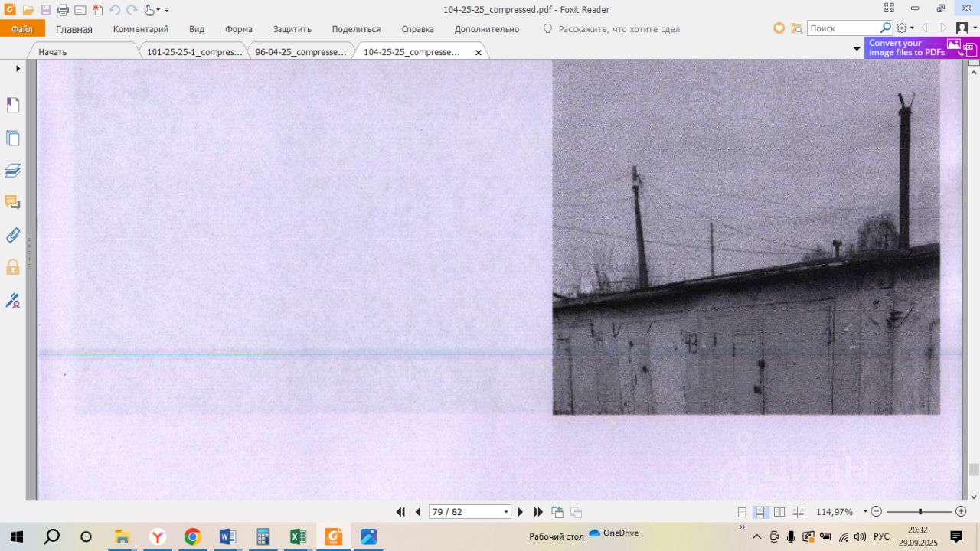Expand the left navigation panel arrow
The height and width of the screenshot is (551, 980).
pyautogui.click(x=18, y=69)
